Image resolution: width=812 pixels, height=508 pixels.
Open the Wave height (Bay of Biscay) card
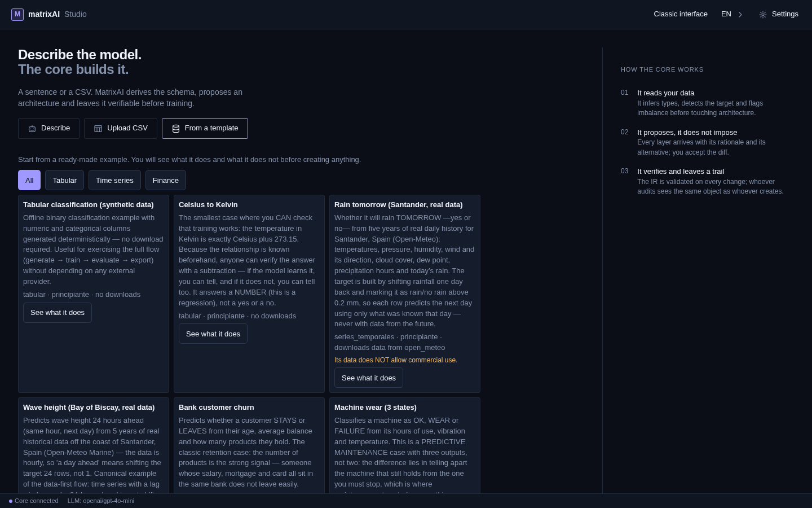(94, 445)
